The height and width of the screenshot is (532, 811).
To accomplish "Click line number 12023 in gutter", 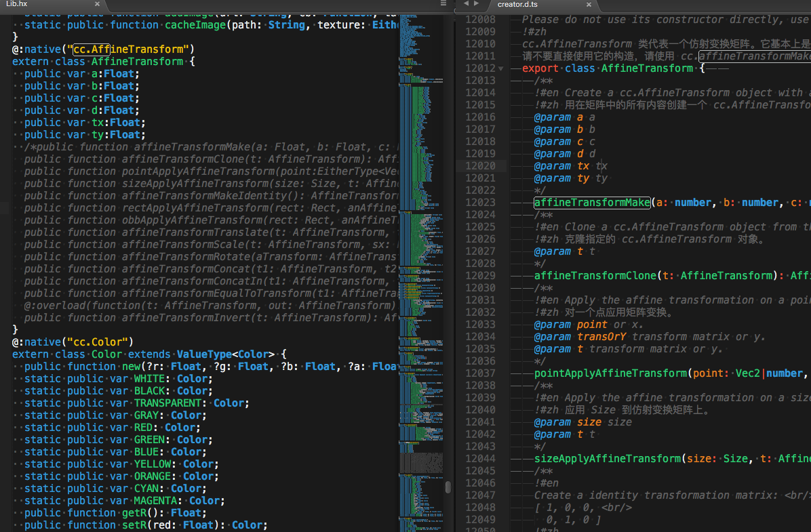I will pyautogui.click(x=480, y=203).
